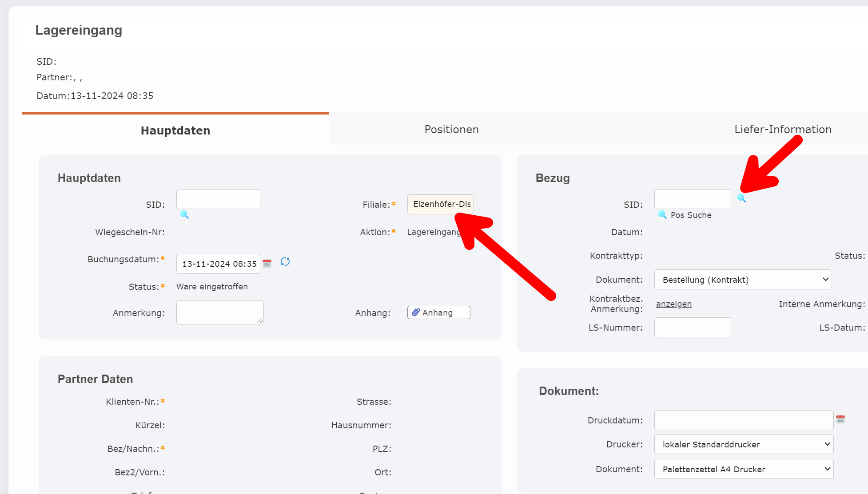Open the Dokument dropdown showing Bestellung (Kontrakt)
The width and height of the screenshot is (868, 494).
coord(742,279)
